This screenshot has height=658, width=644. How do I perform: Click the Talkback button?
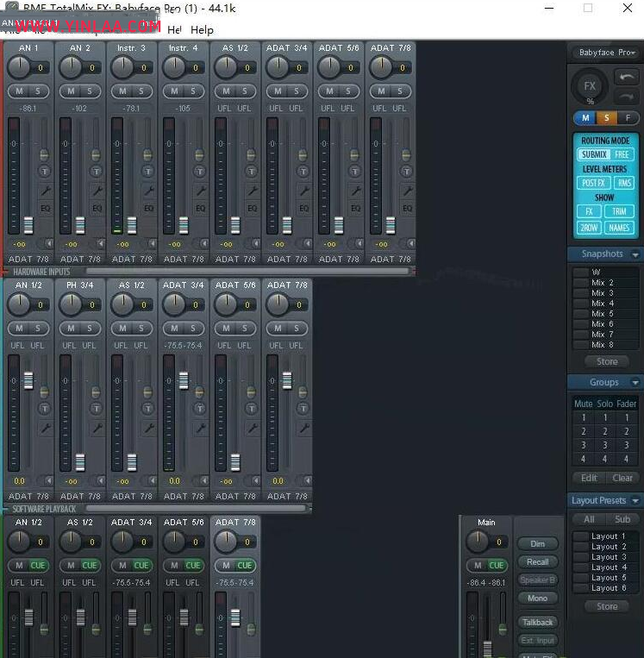click(x=537, y=622)
